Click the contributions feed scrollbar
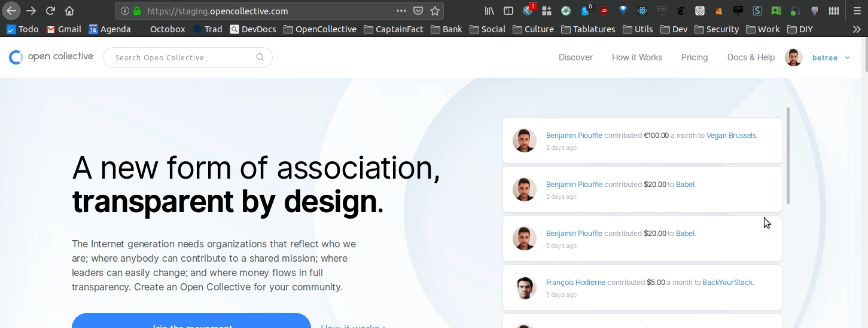The width and height of the screenshot is (868, 328). coord(788,155)
